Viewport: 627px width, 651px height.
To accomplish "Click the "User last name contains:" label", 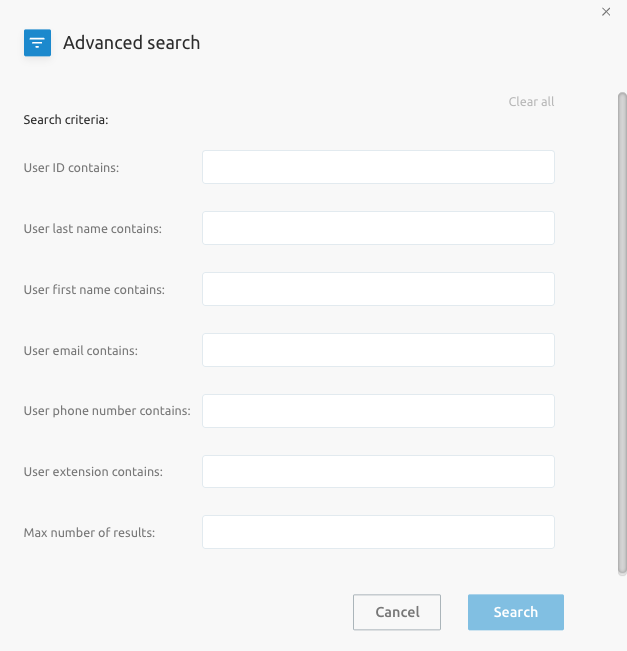I will coord(93,229).
